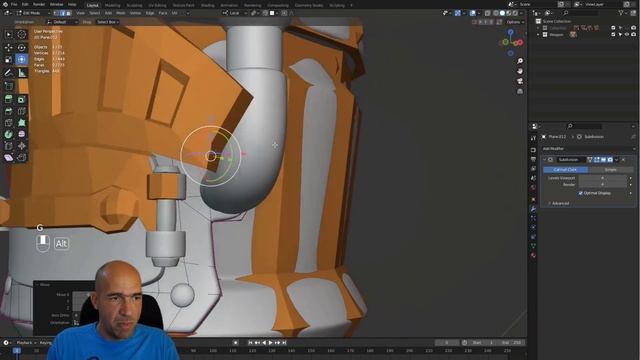Open the Output properties tab icon
This screenshot has width=640, height=360.
533,159
